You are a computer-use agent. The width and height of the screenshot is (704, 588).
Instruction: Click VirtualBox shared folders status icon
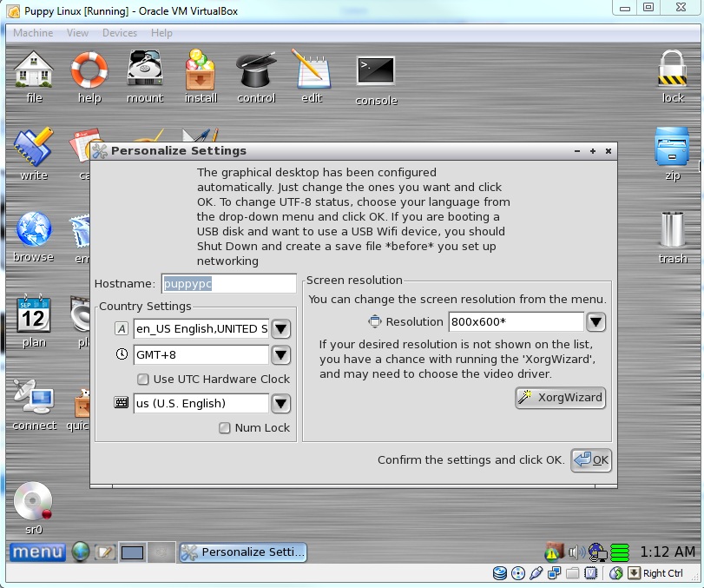(x=572, y=573)
